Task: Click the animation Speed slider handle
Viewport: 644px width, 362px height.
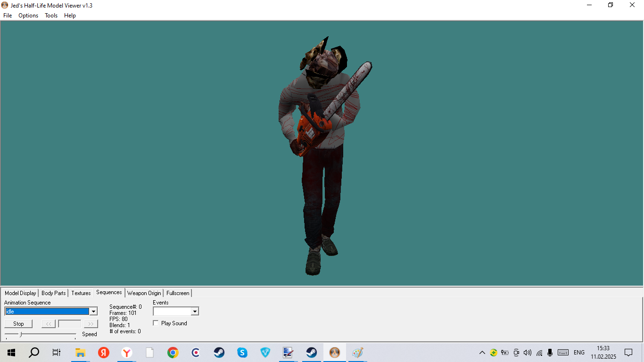Action: (x=20, y=334)
